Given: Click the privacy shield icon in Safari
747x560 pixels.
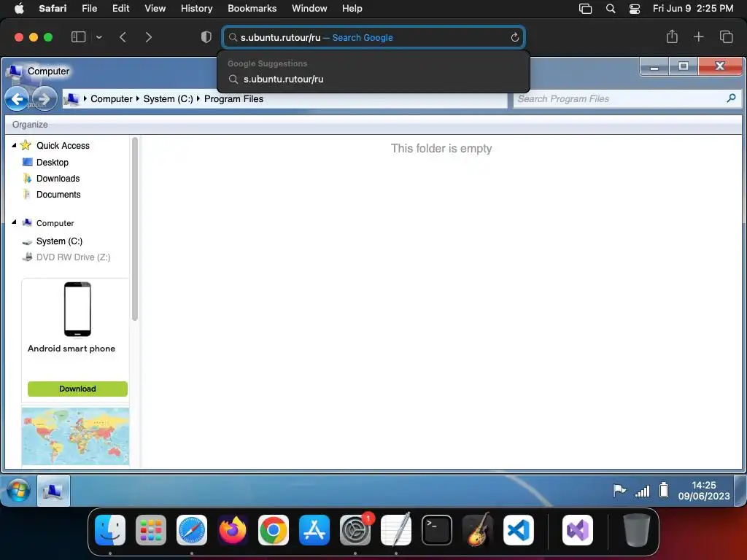Looking at the screenshot, I should 206,37.
